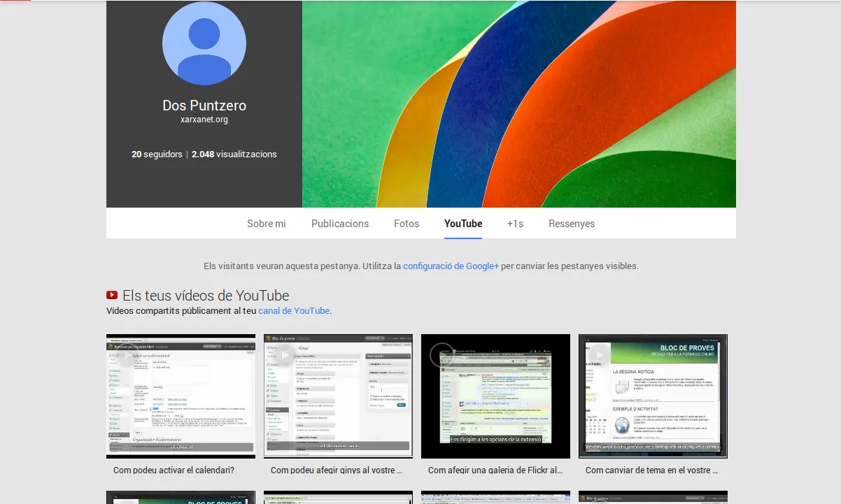Open thumbnail of Com canviar de tema video
Screen dimensions: 841x504
pos(653,396)
